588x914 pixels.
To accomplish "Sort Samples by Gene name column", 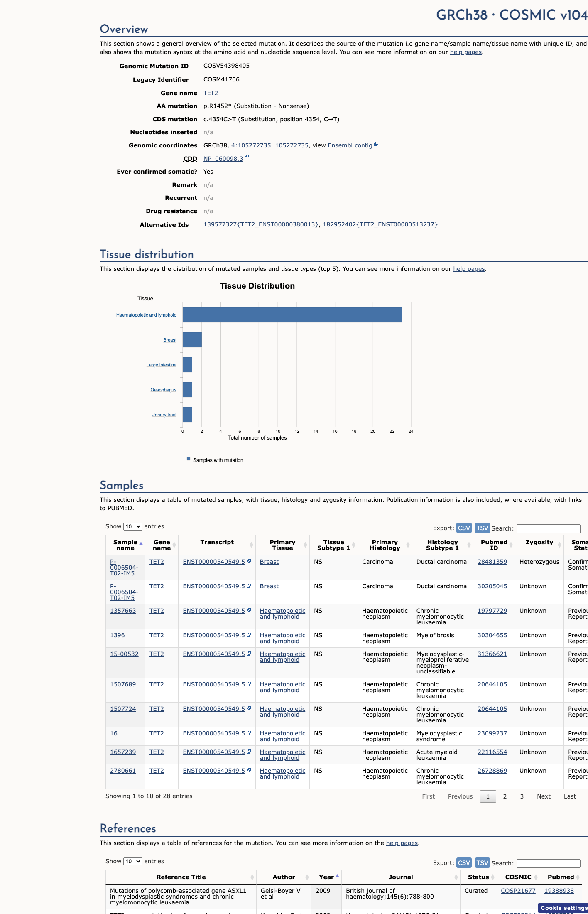I will click(162, 545).
